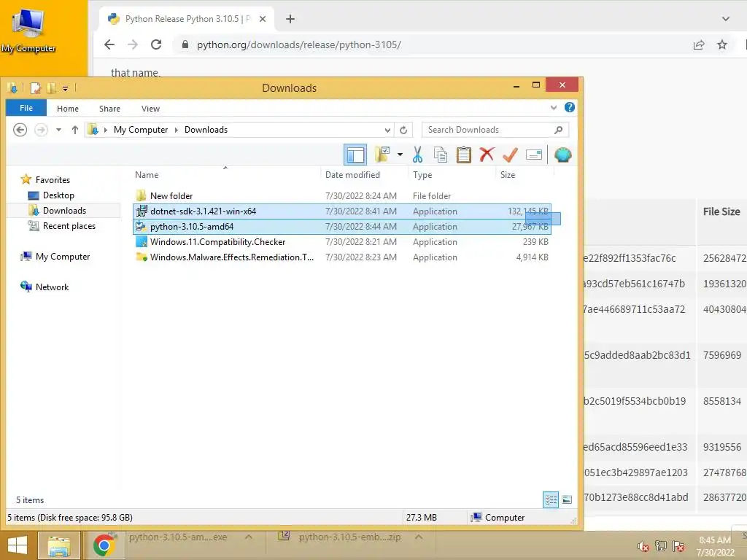Open a new browser tab
The width and height of the screenshot is (747, 560).
point(290,19)
